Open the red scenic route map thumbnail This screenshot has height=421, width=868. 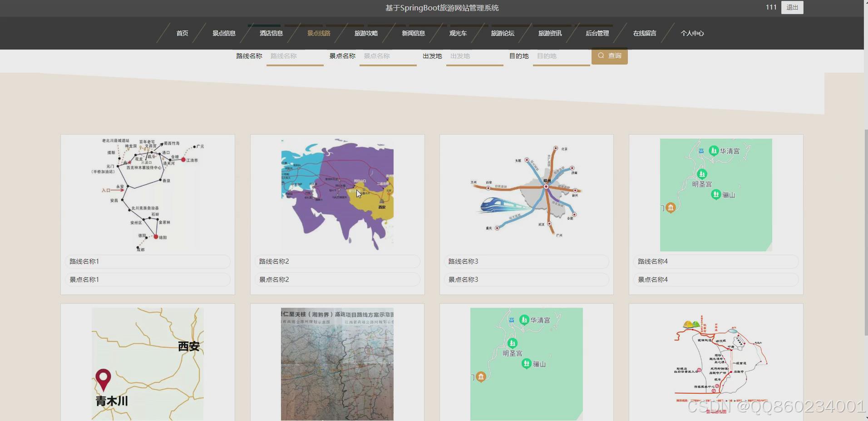tap(716, 364)
